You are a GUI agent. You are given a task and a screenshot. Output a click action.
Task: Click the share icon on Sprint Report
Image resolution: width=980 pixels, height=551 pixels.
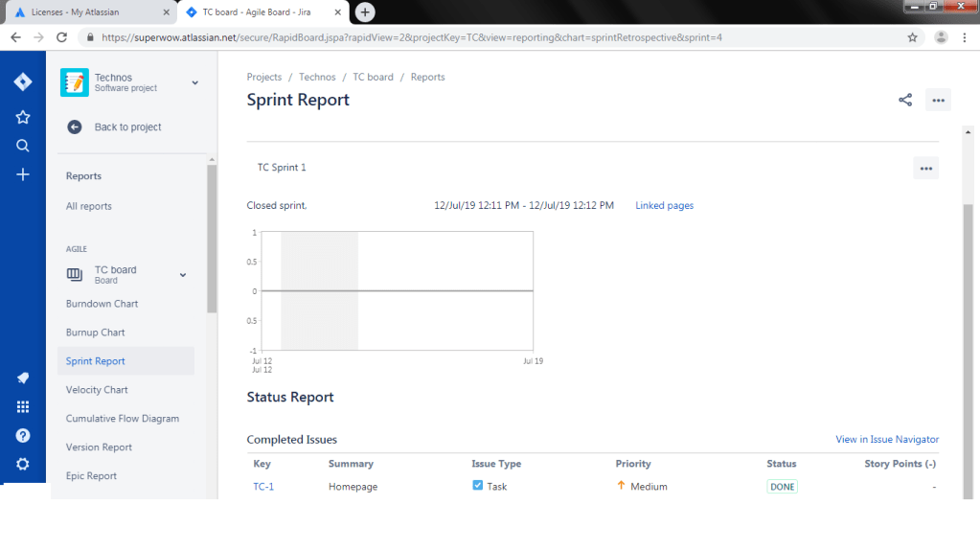pos(904,100)
